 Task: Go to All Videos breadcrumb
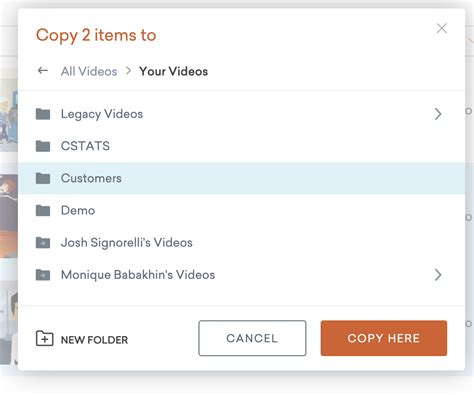coord(89,71)
